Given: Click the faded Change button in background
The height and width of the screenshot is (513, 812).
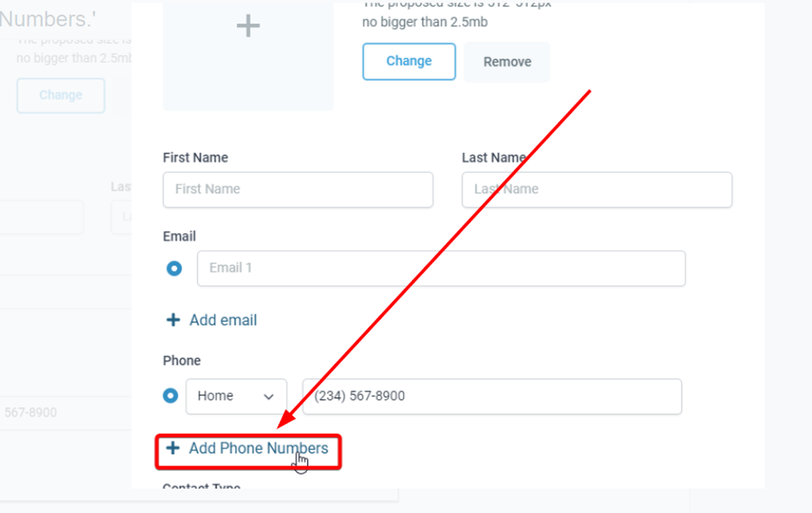Looking at the screenshot, I should [x=61, y=95].
